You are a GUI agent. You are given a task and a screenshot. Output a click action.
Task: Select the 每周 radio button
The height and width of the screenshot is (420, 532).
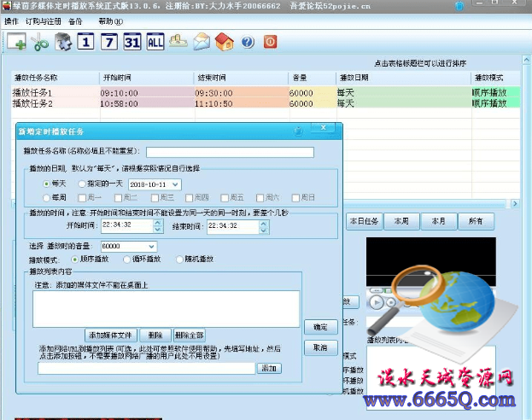(46, 197)
